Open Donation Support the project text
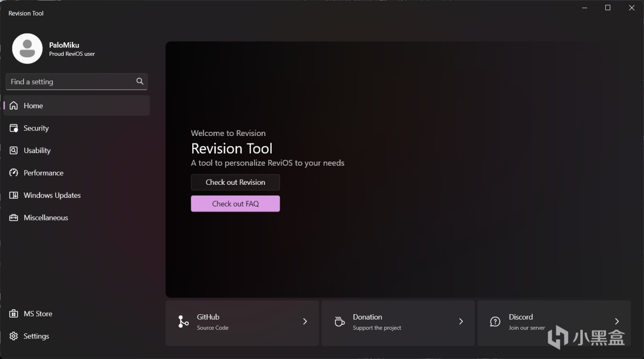Viewport: 644px width, 359px height. [377, 328]
